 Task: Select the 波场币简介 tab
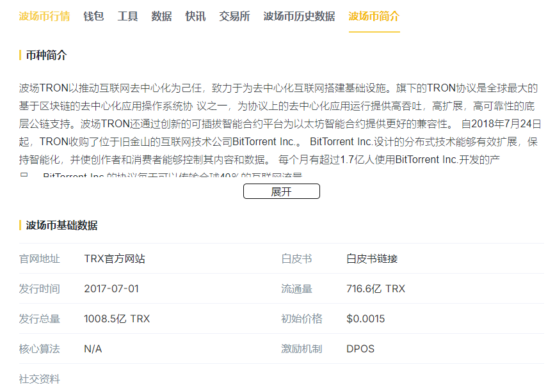click(374, 17)
